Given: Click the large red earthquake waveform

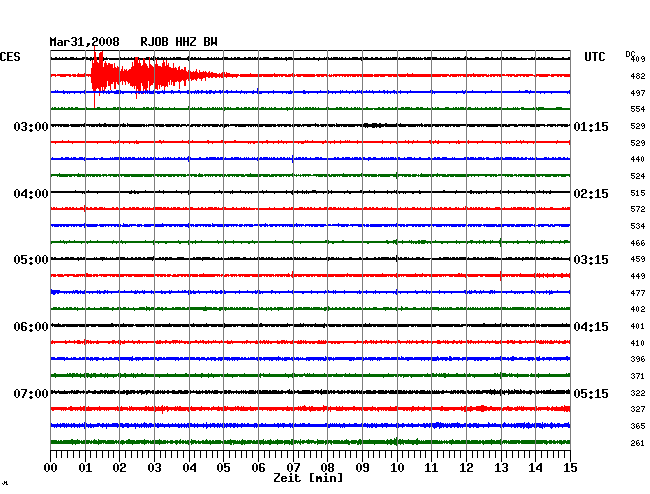Looking at the screenshot, I should pyautogui.click(x=162, y=75).
